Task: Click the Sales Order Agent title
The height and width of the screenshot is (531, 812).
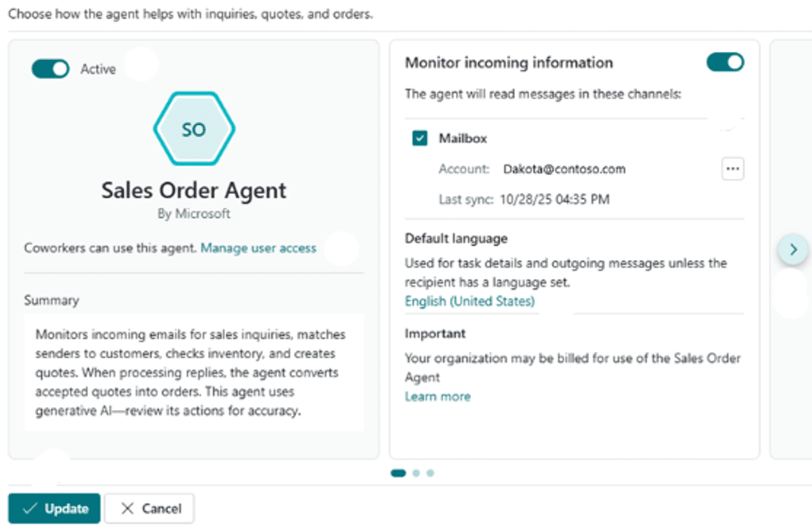Action: (194, 190)
